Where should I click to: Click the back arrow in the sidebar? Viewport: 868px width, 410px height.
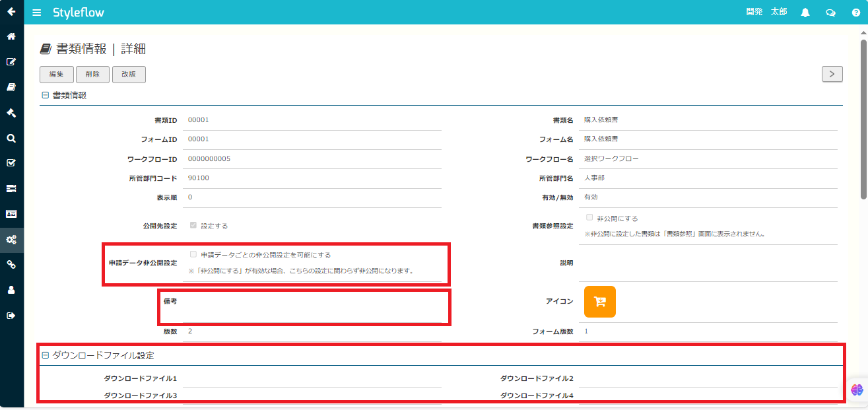coord(11,11)
